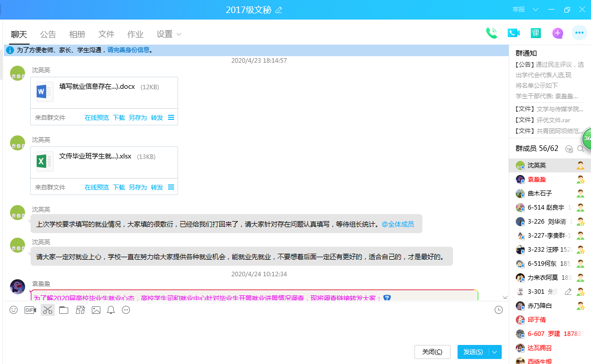Screen dimensions: 591x364
Task: Switch to the 公告 tab
Action: coord(48,35)
